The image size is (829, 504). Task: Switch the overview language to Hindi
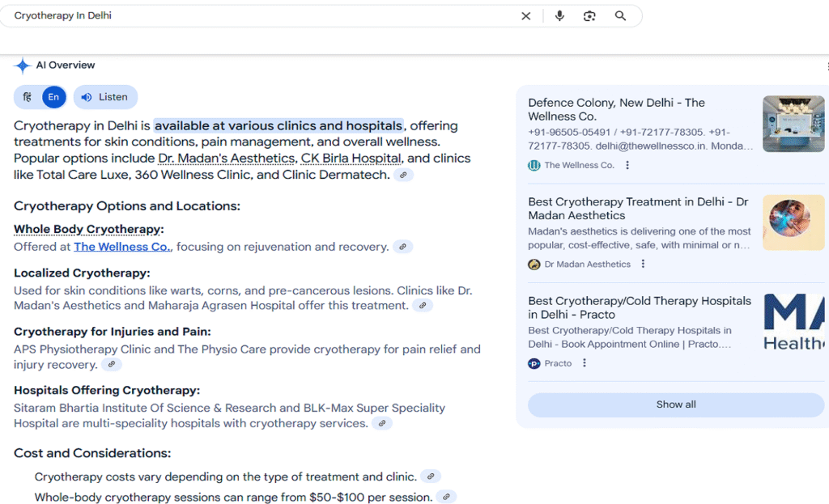[x=28, y=97]
